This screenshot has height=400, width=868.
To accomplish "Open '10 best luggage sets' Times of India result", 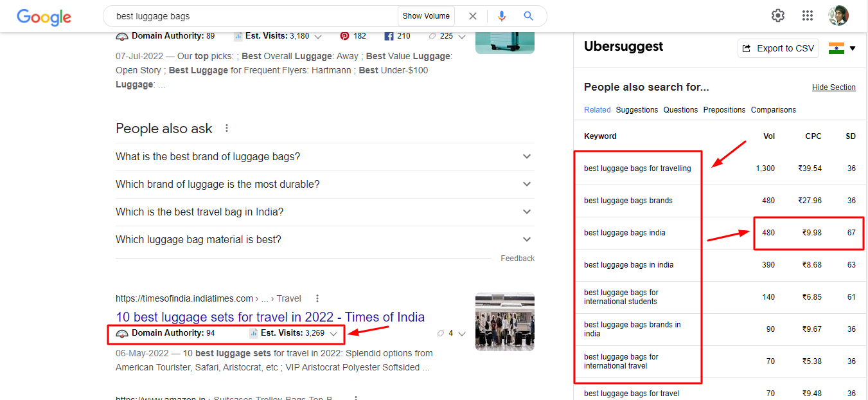I will pyautogui.click(x=270, y=317).
